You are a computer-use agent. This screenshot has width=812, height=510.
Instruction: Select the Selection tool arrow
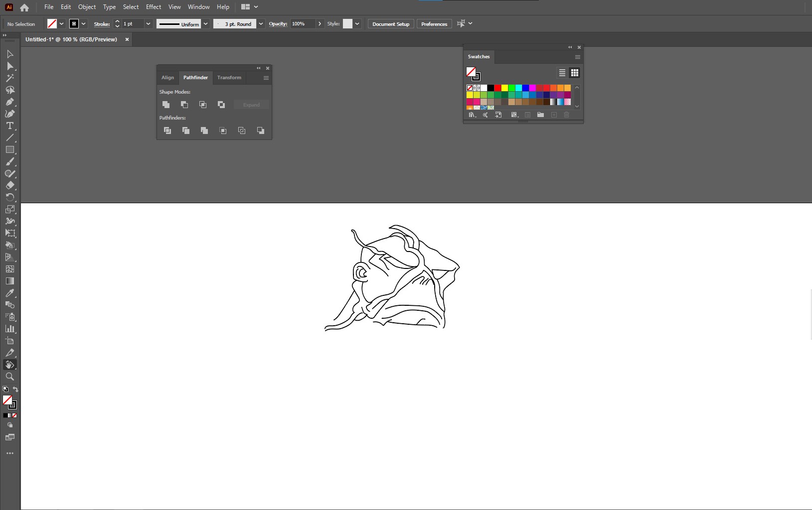coord(10,54)
